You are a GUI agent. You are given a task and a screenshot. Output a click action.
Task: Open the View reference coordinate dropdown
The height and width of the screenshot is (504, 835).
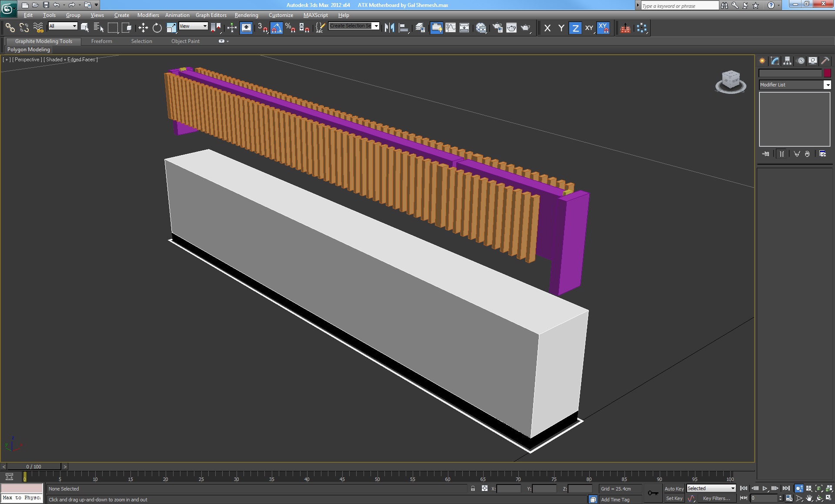[x=194, y=26]
